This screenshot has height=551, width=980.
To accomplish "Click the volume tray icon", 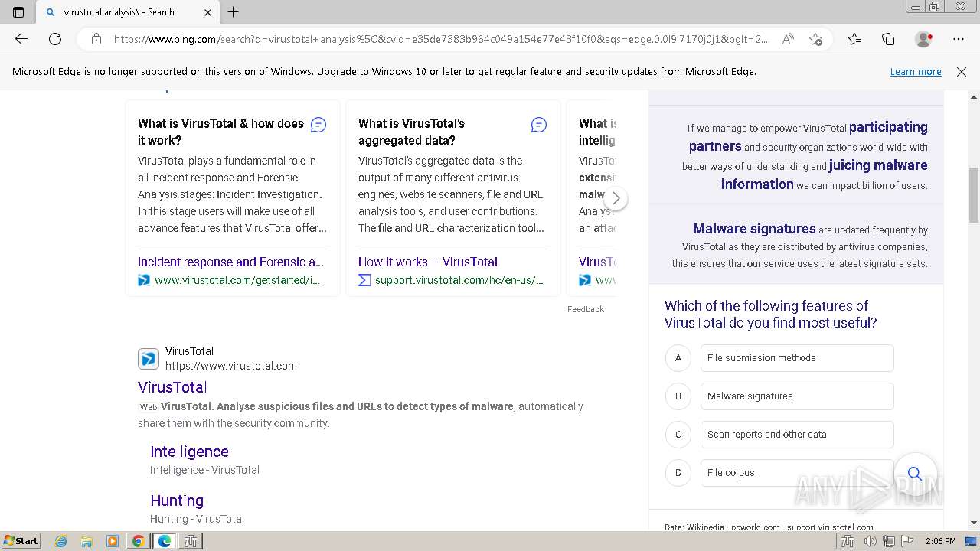I will coord(870,541).
